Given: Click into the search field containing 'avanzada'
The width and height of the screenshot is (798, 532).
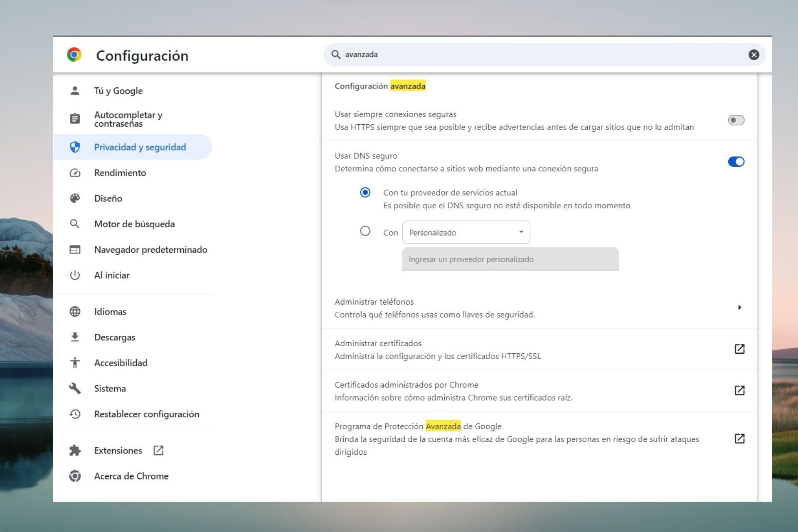Looking at the screenshot, I should coord(544,54).
